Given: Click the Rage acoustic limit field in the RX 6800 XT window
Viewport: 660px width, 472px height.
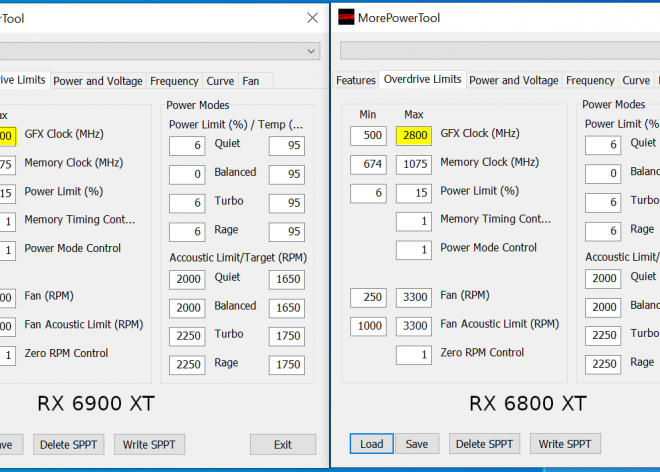Looking at the screenshot, I should 603,364.
